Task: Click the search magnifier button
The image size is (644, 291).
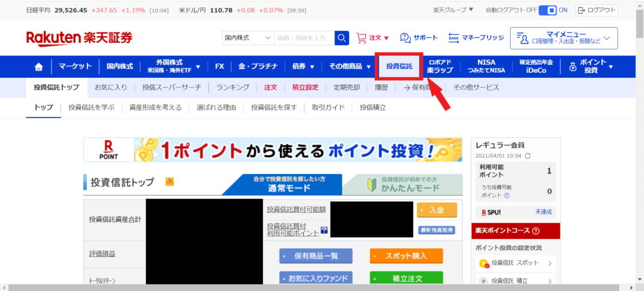Action: pyautogui.click(x=341, y=38)
